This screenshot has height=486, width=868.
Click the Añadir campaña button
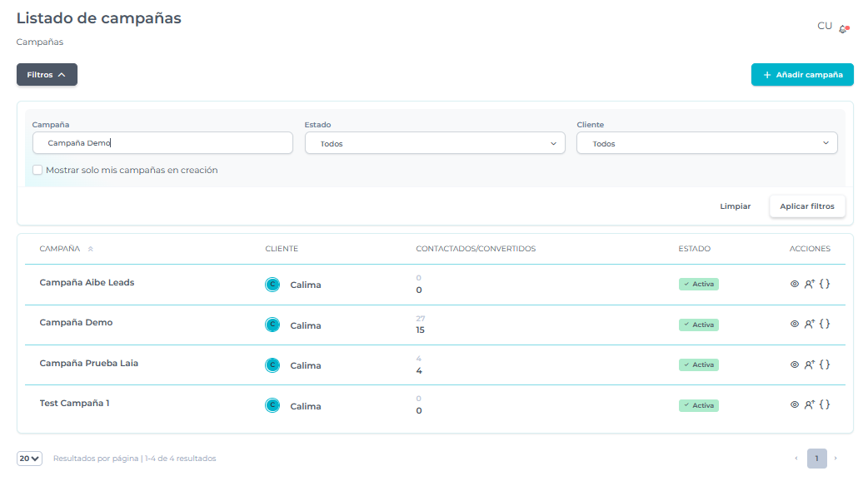(x=801, y=75)
